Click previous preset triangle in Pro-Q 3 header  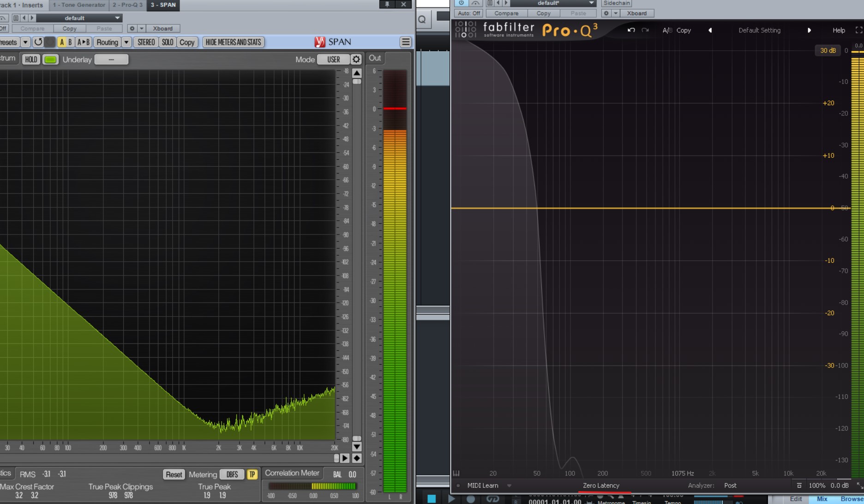tap(498, 3)
